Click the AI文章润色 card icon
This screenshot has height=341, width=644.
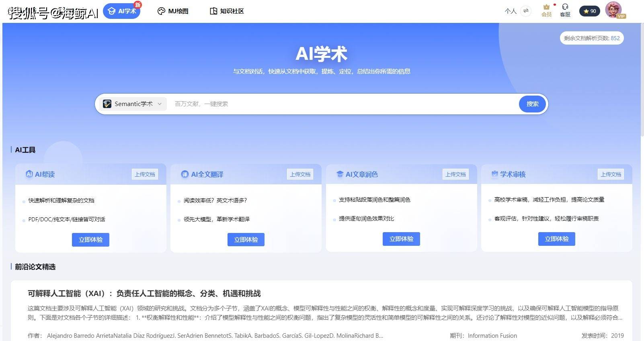340,174
